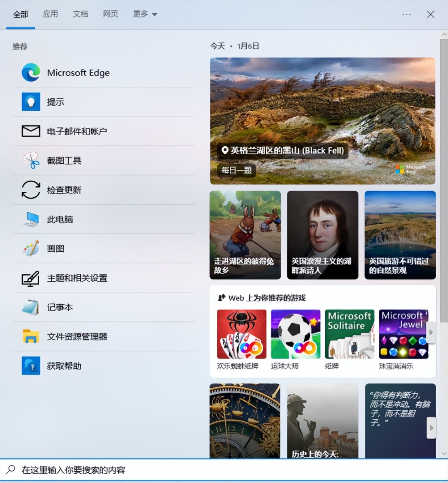Open the 提示 (Tips) app
This screenshot has height=483, width=448.
click(x=56, y=102)
